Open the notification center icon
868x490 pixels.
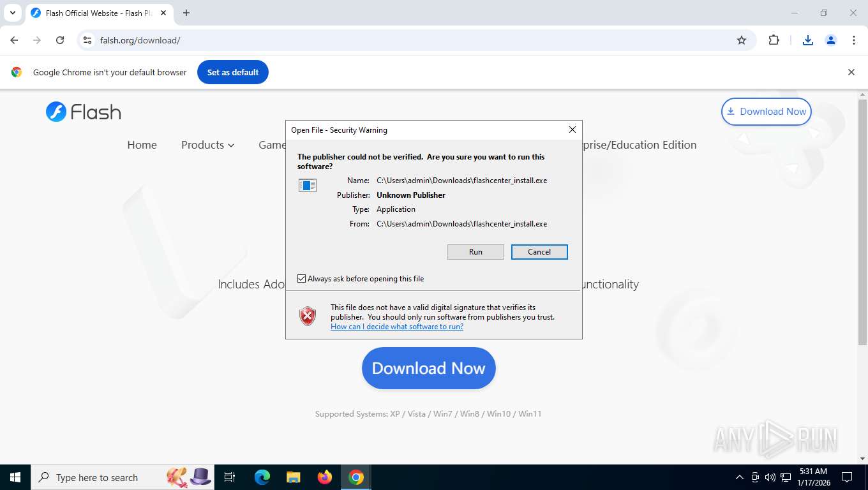[847, 477]
